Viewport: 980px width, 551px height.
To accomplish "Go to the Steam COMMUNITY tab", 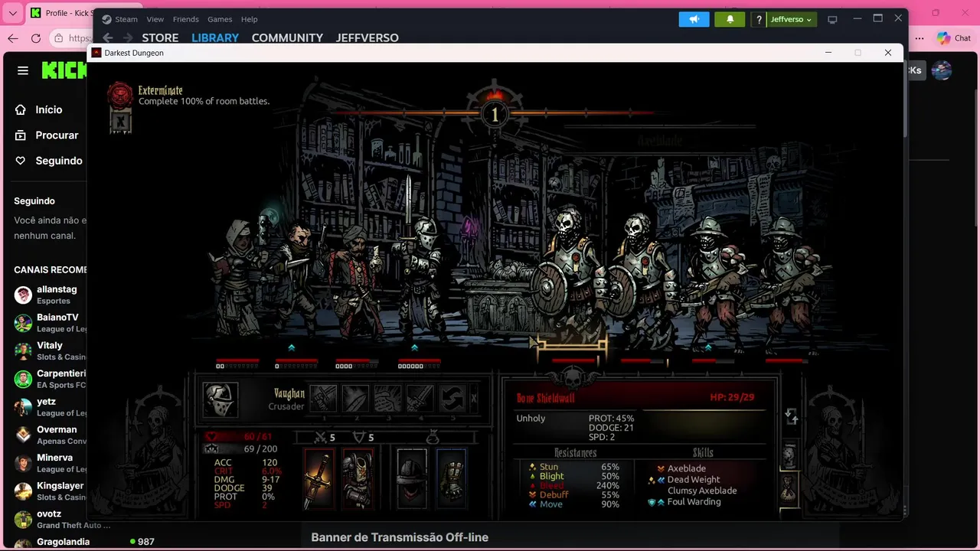I will click(x=287, y=37).
